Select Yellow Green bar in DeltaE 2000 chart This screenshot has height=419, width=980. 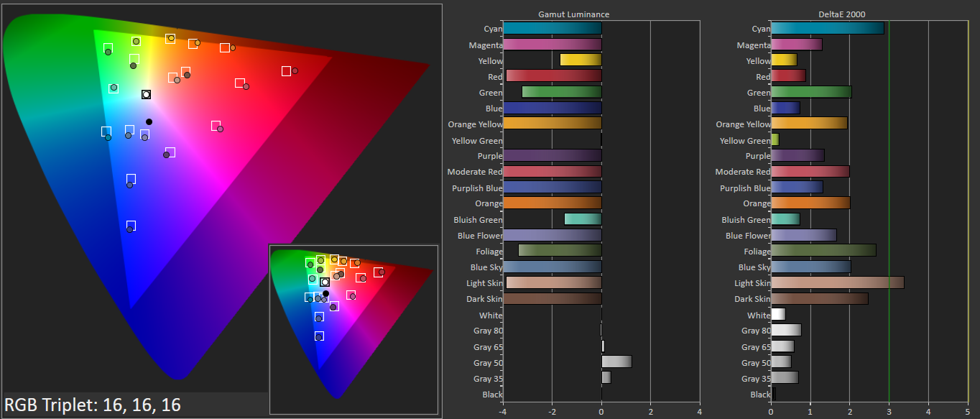pos(775,140)
